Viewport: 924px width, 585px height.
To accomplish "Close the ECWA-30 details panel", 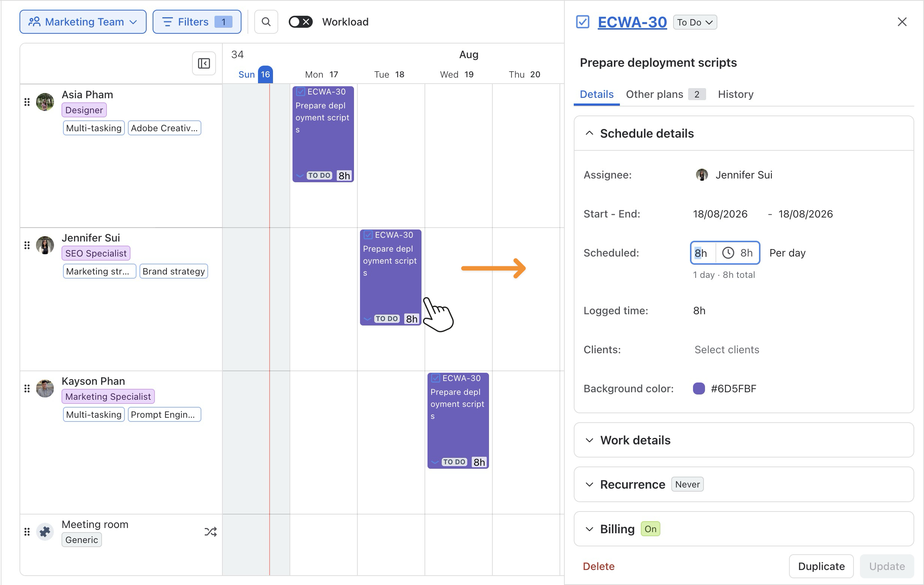I will pos(902,22).
